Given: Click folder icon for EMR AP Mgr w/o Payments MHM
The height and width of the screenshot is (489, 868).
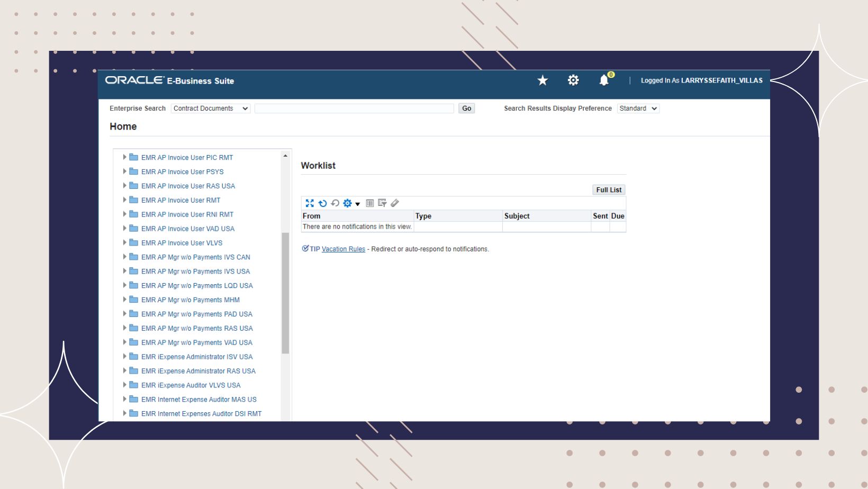Looking at the screenshot, I should [x=134, y=300].
